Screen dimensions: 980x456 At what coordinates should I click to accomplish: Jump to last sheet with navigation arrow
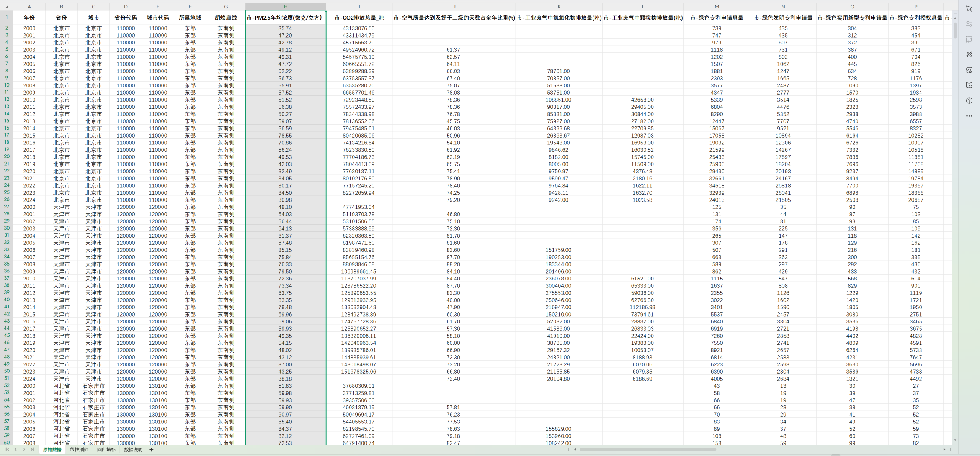pyautogui.click(x=33, y=449)
